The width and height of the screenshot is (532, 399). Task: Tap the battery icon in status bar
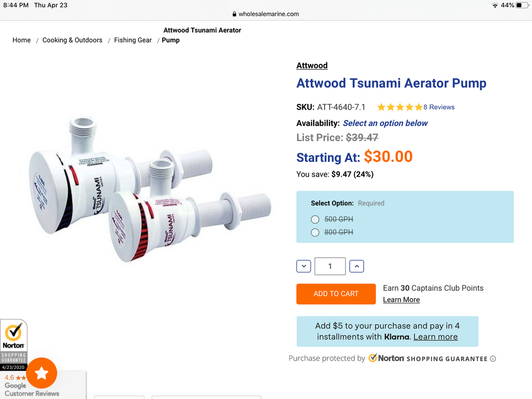coord(522,5)
